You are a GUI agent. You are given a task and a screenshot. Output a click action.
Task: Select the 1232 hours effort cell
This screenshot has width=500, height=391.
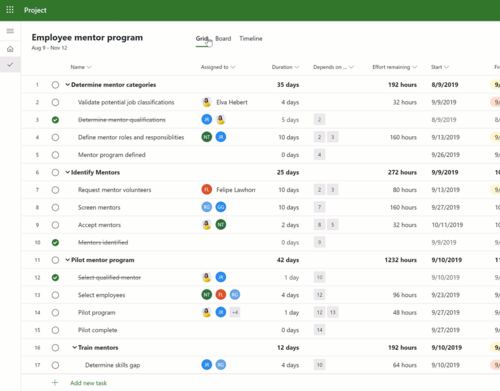[x=401, y=260]
